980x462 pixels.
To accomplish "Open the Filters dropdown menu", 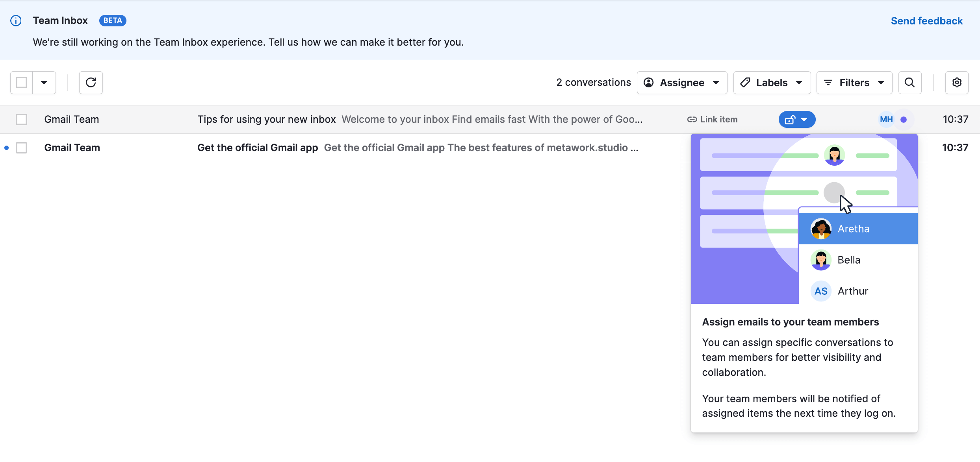I will tap(854, 83).
